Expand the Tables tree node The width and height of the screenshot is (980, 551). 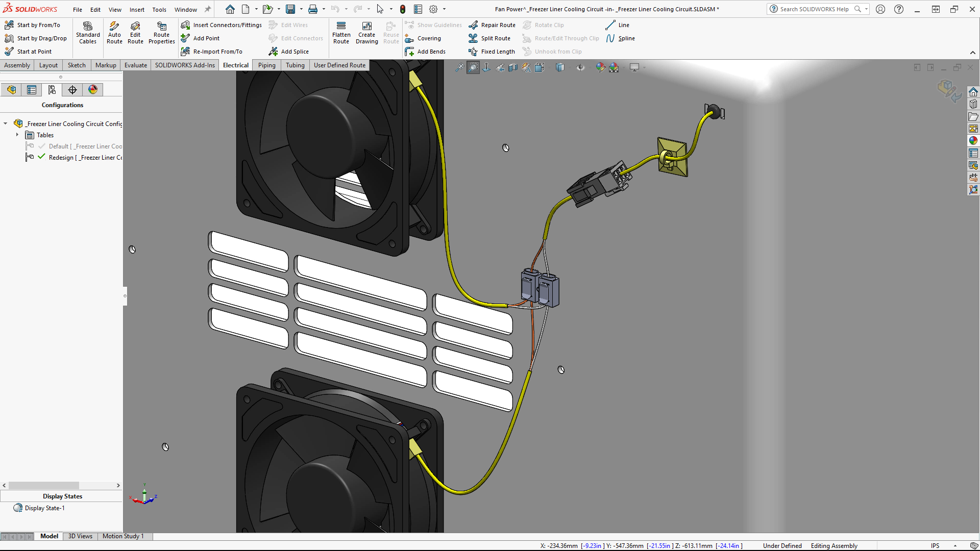(x=17, y=135)
